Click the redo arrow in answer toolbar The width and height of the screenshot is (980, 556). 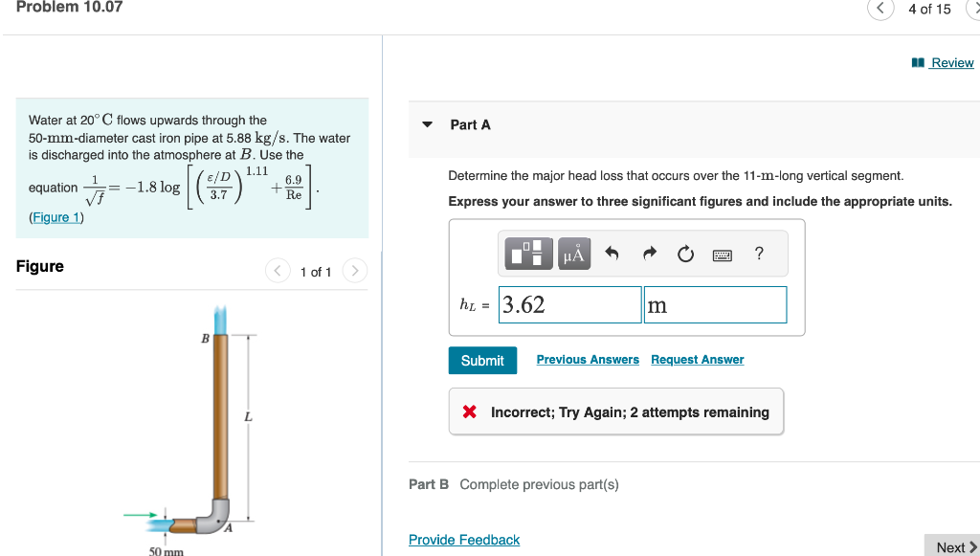pos(648,253)
